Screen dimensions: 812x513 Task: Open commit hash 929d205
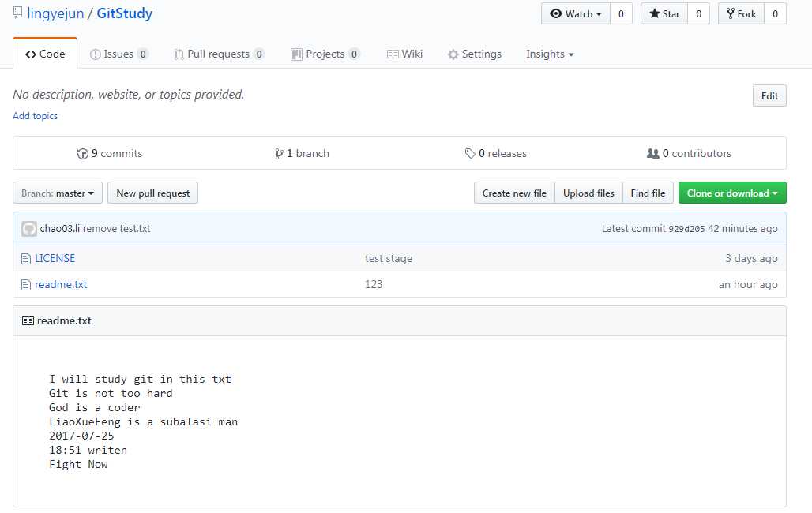(686, 229)
